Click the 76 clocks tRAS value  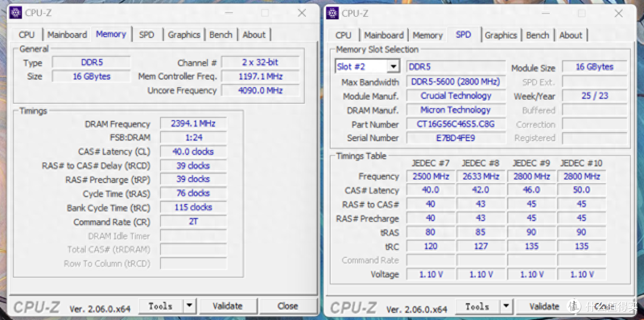tap(193, 193)
